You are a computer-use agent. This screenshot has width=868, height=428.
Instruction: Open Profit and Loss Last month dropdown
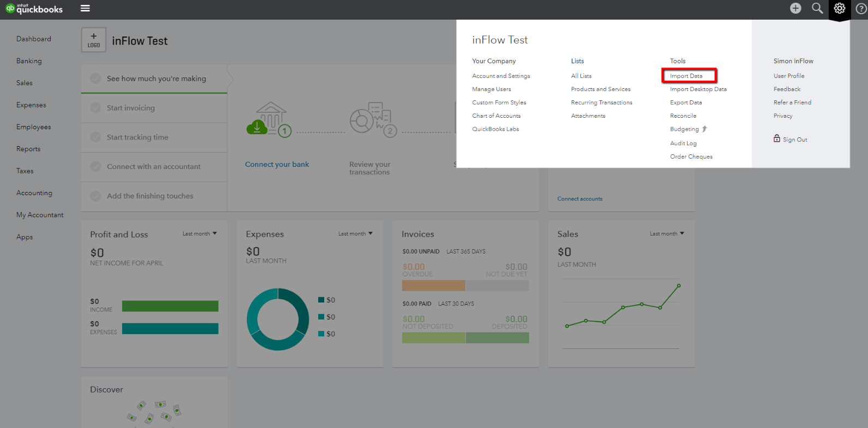[x=199, y=233]
